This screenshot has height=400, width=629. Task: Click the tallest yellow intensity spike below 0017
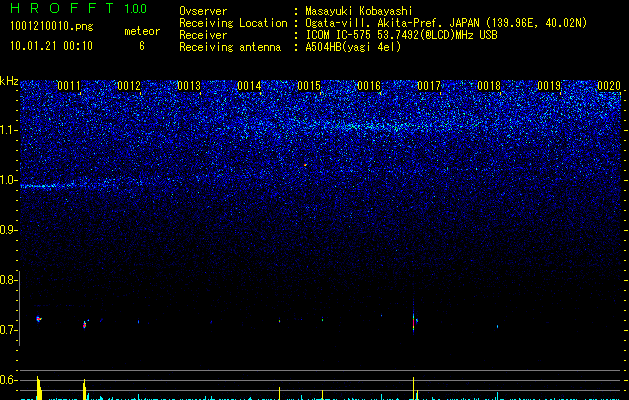414,388
